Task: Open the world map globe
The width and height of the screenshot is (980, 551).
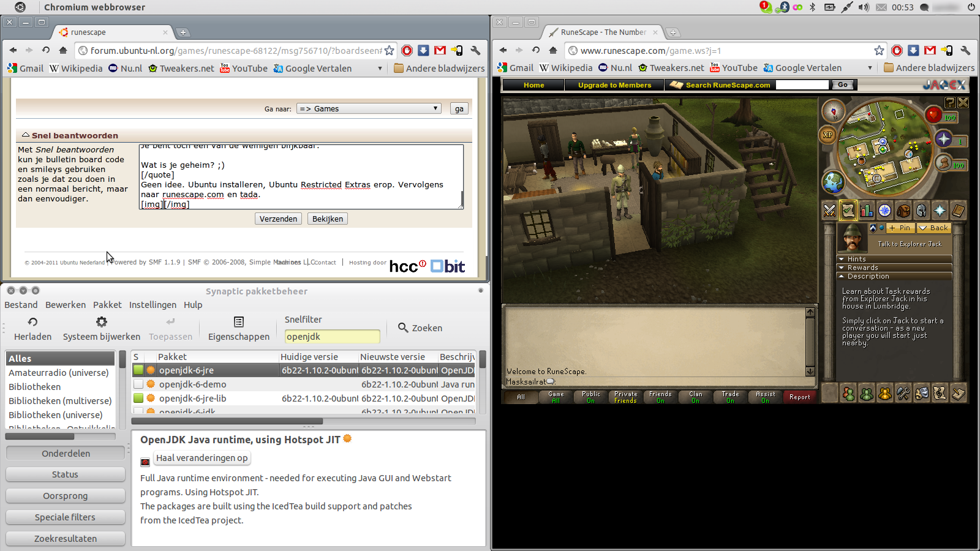Action: [833, 182]
